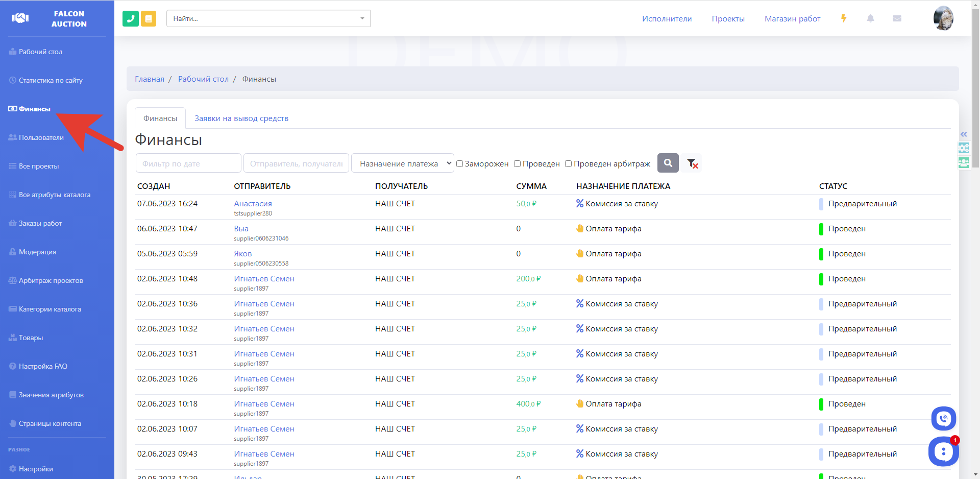The image size is (980, 479).
Task: Switch to Заявки на вывод средств tab
Action: click(x=241, y=118)
